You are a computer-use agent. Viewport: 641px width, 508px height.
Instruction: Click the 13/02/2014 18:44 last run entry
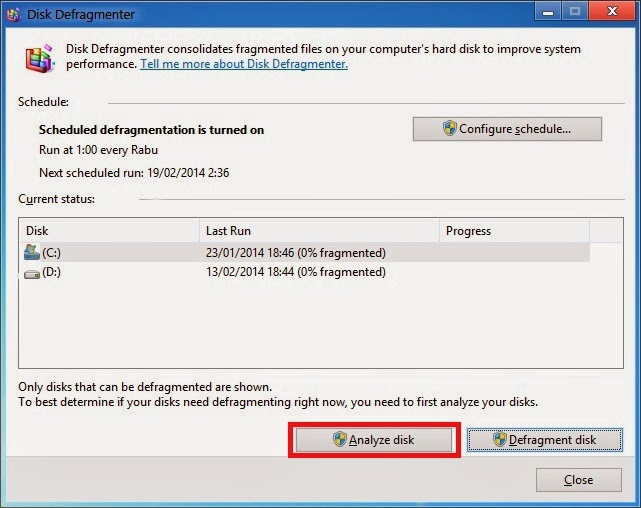pos(296,272)
